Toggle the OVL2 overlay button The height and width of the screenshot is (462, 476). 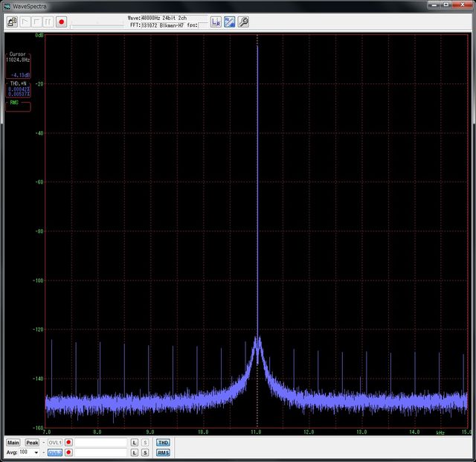55,452
